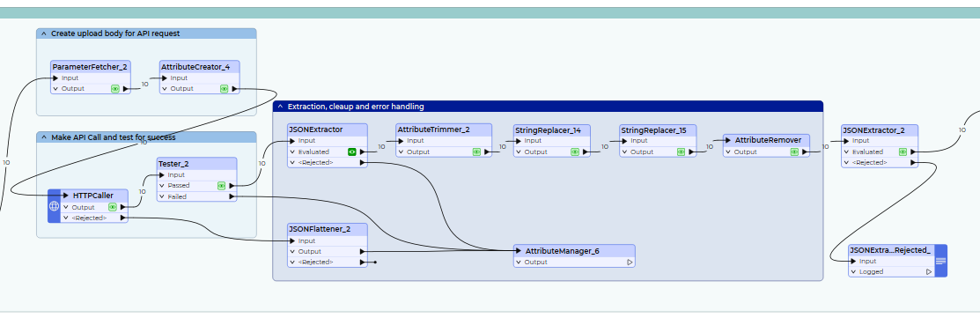Inspect cache on JSONExtractor_2 Evaluated port

click(903, 152)
